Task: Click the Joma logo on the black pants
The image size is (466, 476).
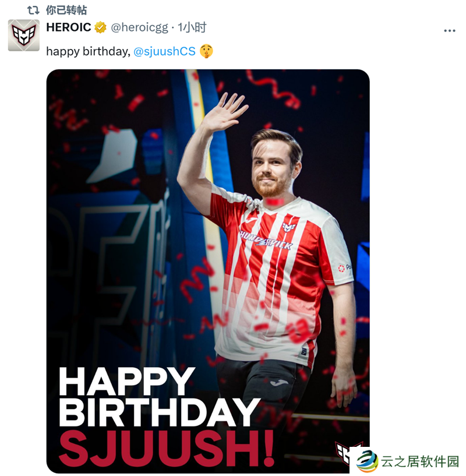Action: point(279,383)
